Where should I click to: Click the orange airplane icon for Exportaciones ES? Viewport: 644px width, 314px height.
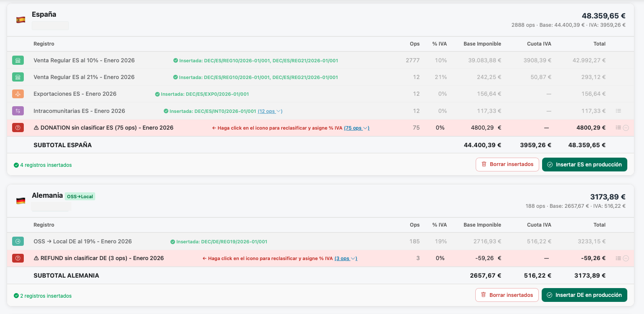coord(18,94)
